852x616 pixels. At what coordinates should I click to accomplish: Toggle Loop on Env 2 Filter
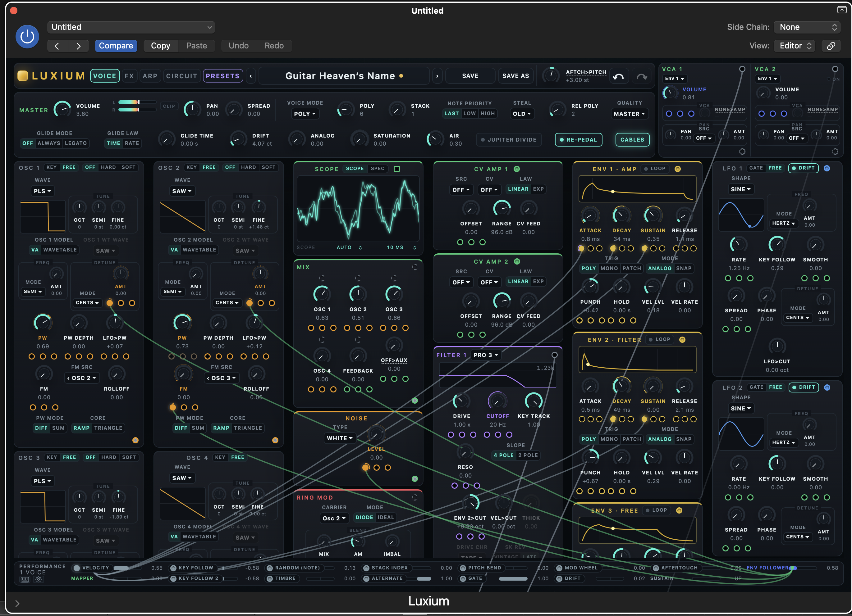pos(660,339)
